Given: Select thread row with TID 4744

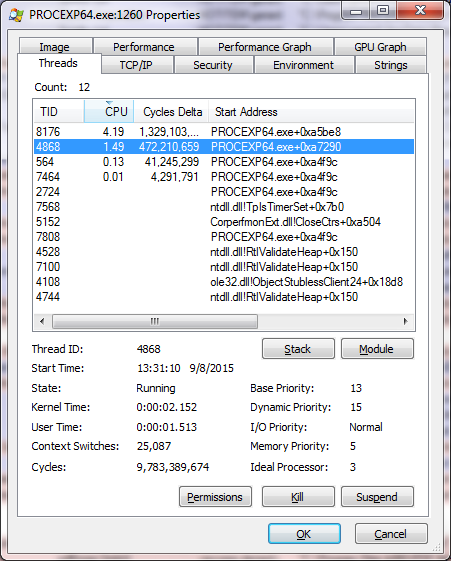Looking at the screenshot, I should (224, 297).
